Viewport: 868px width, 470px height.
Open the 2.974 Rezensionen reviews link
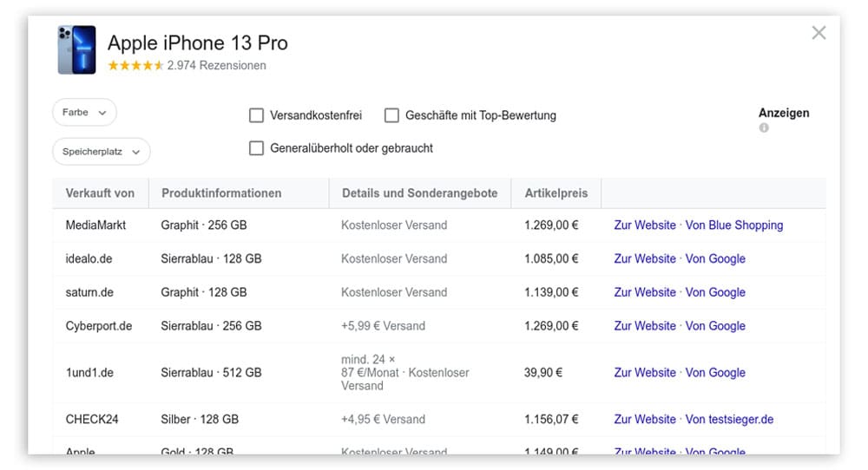(216, 65)
